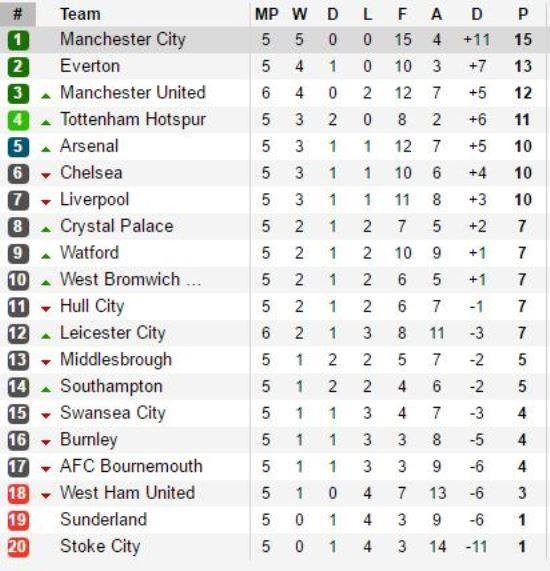The image size is (550, 571).
Task: Select the red position 20 badge
Action: click(x=18, y=547)
